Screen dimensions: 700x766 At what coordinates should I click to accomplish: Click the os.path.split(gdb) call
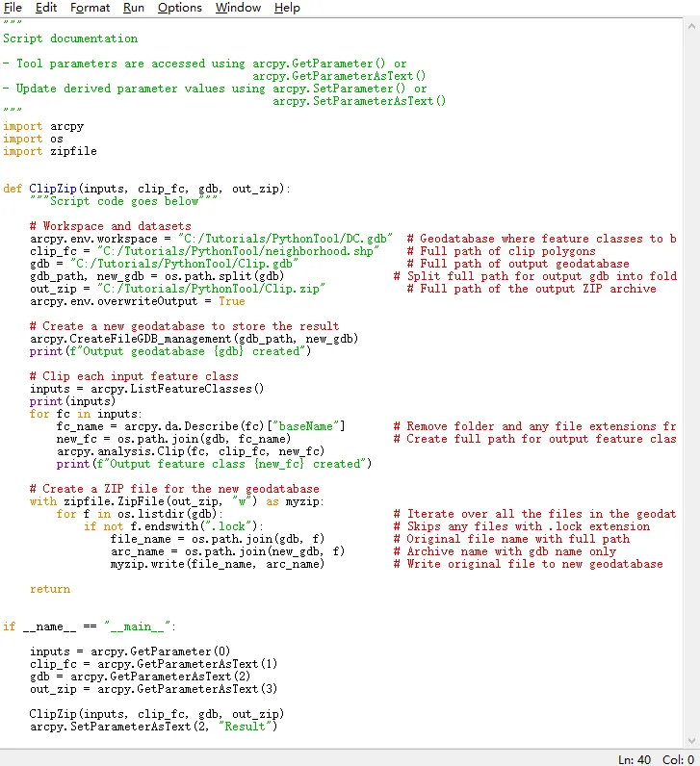click(224, 276)
